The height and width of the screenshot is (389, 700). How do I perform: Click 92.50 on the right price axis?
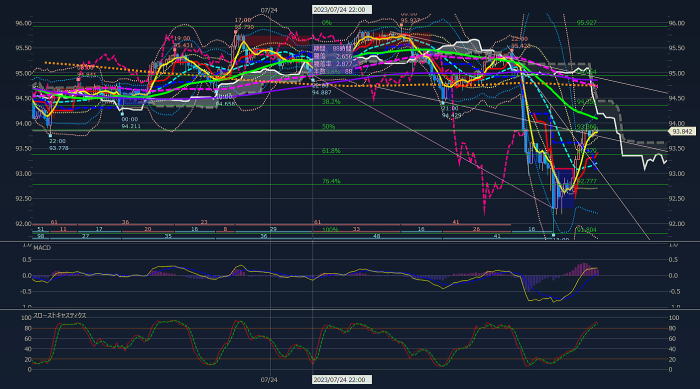coord(676,199)
